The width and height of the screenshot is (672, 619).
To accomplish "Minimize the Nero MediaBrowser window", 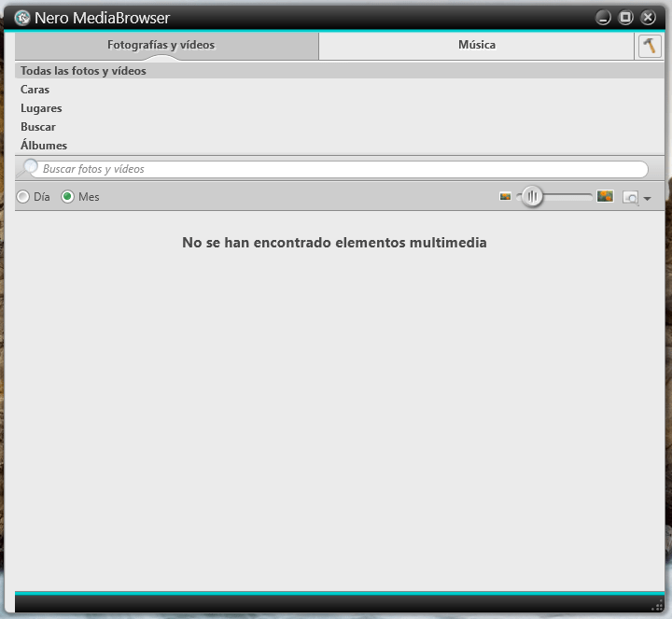I will (603, 18).
